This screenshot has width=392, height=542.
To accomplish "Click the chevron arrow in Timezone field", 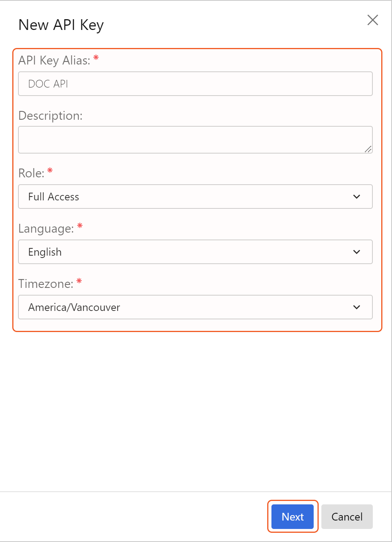I will click(357, 307).
